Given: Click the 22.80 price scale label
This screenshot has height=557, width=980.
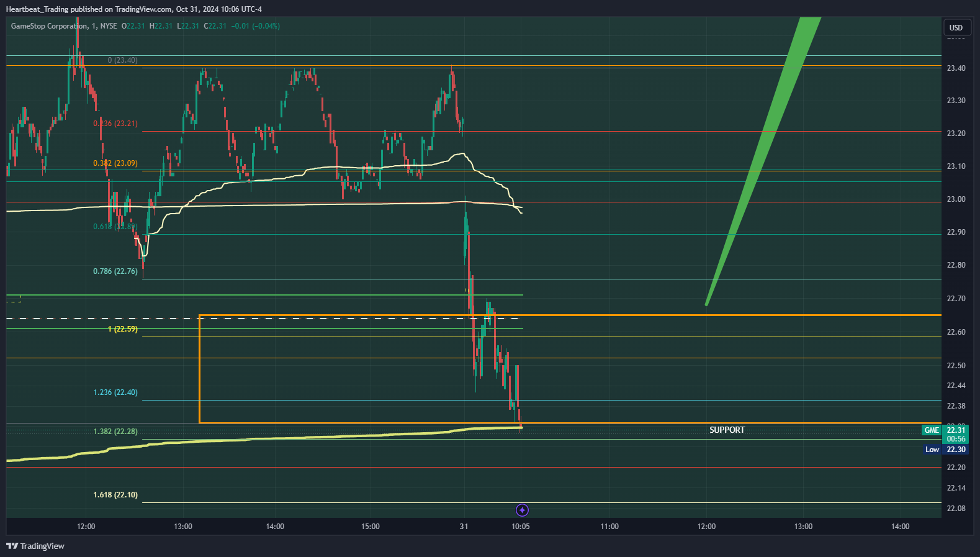Looking at the screenshot, I should click(956, 265).
